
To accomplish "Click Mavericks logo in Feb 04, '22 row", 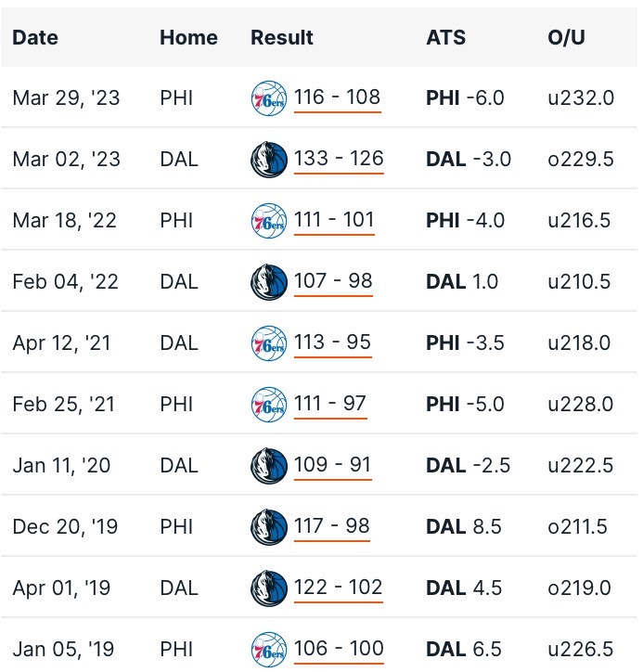I will [x=268, y=282].
